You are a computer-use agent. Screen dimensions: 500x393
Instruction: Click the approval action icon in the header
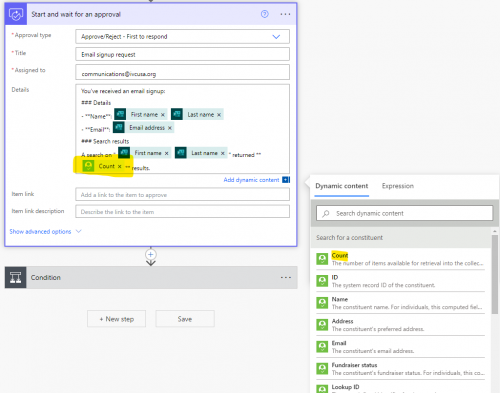tap(16, 14)
